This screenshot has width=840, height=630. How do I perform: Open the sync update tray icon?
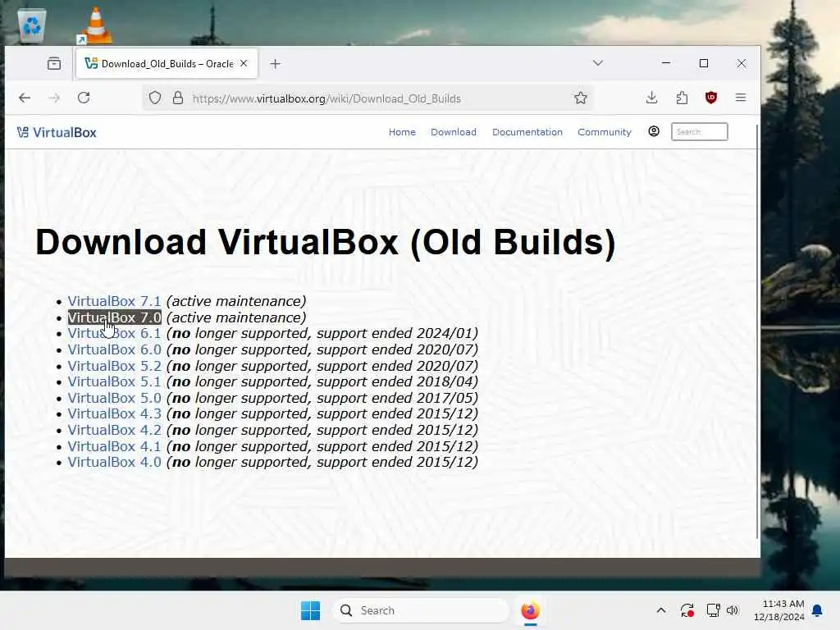687,610
